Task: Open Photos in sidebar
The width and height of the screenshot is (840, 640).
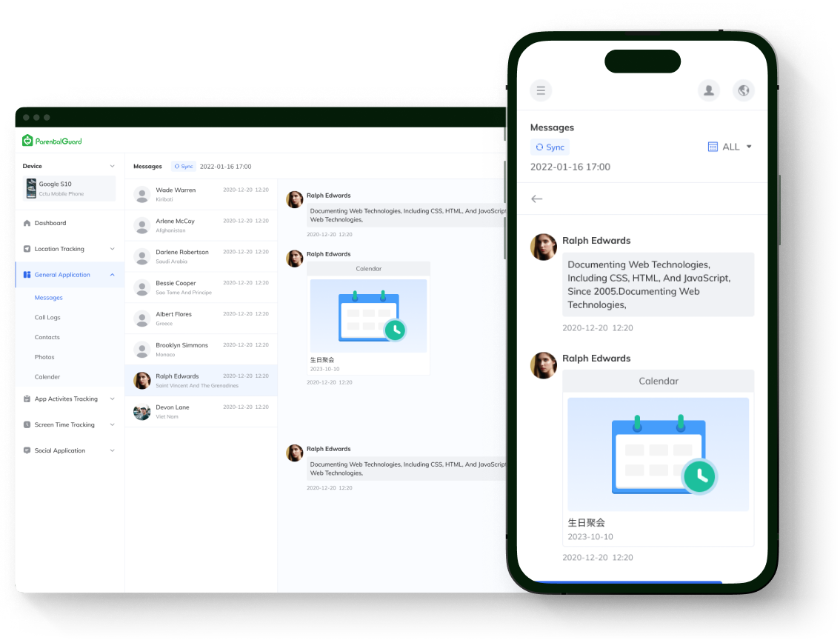Action: [x=44, y=357]
